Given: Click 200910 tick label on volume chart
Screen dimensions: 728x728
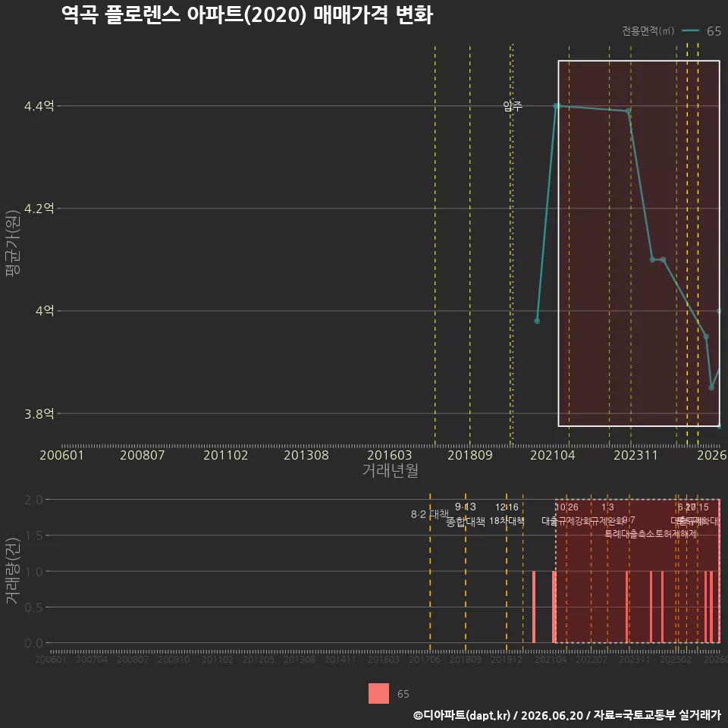Looking at the screenshot, I should 174,659.
